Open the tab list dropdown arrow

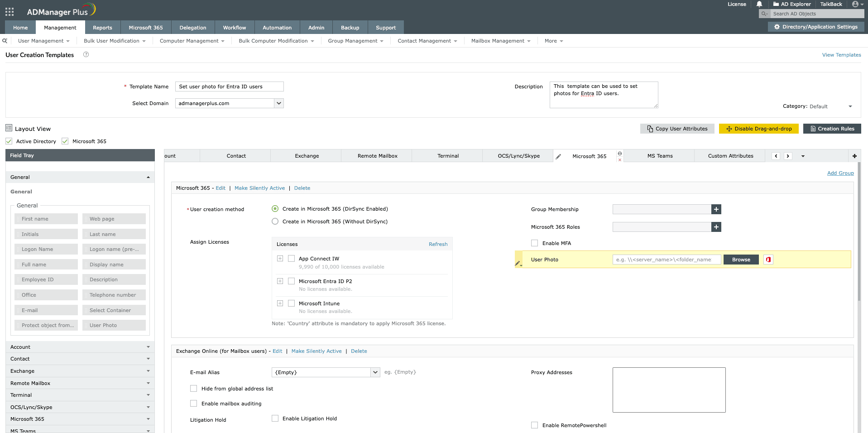click(803, 156)
